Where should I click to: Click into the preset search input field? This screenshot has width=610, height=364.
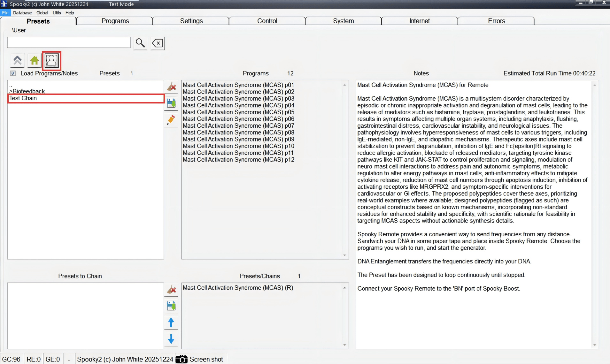point(69,42)
